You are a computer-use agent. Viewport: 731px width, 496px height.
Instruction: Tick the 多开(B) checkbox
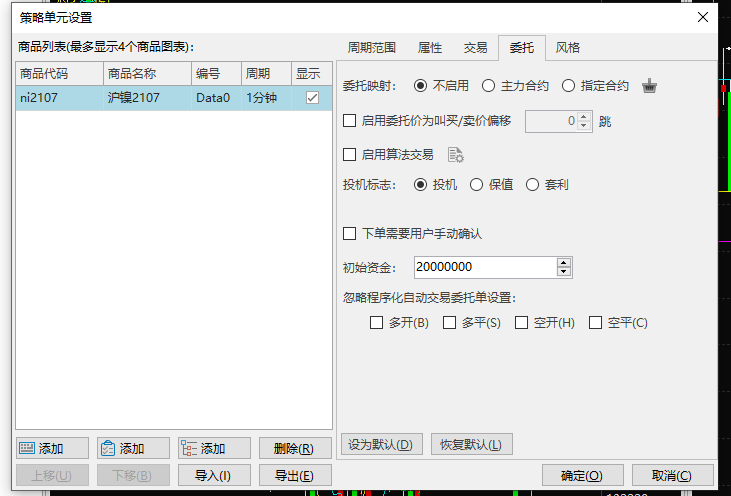click(376, 323)
